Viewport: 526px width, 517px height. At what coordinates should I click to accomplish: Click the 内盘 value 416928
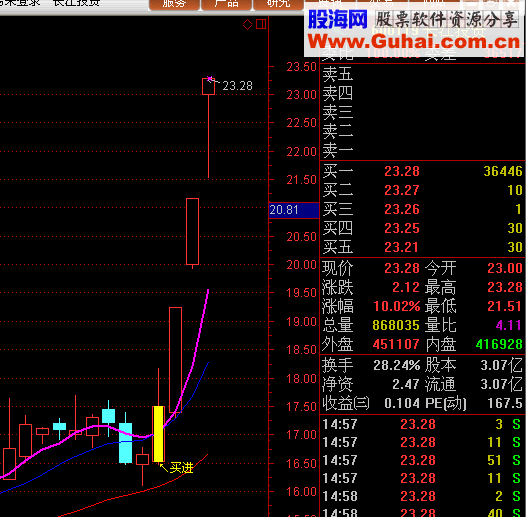(x=499, y=344)
